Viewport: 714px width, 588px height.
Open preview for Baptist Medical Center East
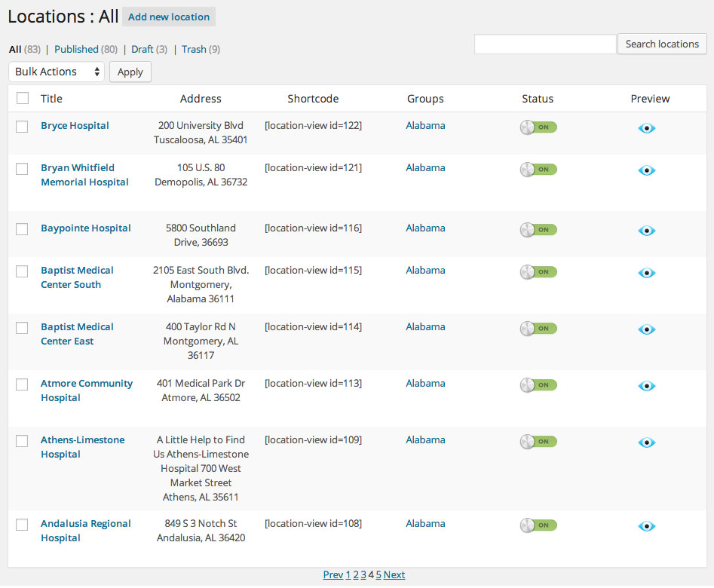[647, 329]
